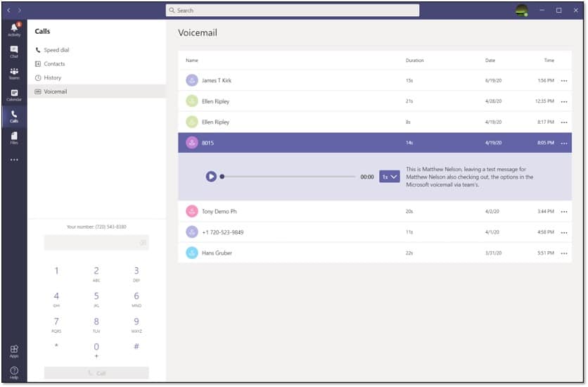This screenshot has height=387, width=588.
Task: Click the Time column header
Action: [549, 61]
